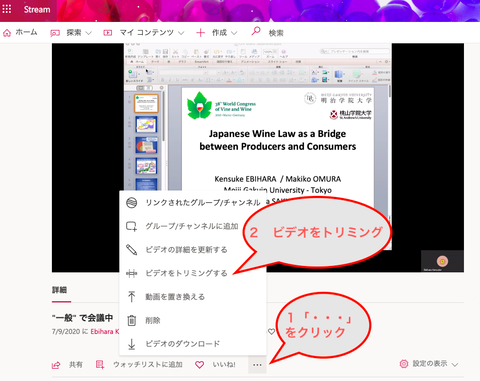Click the pencil edit details icon
Image resolution: width=480 pixels, height=381 pixels.
[132, 250]
